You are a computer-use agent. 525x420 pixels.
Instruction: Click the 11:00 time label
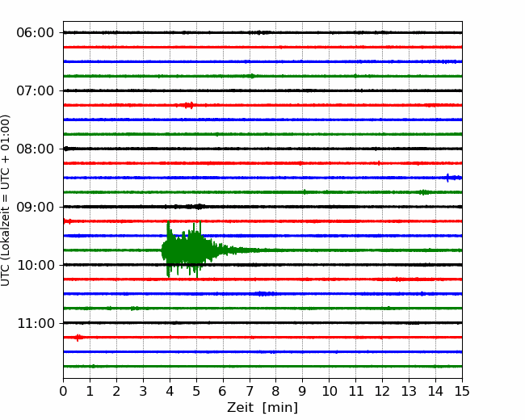point(36,324)
